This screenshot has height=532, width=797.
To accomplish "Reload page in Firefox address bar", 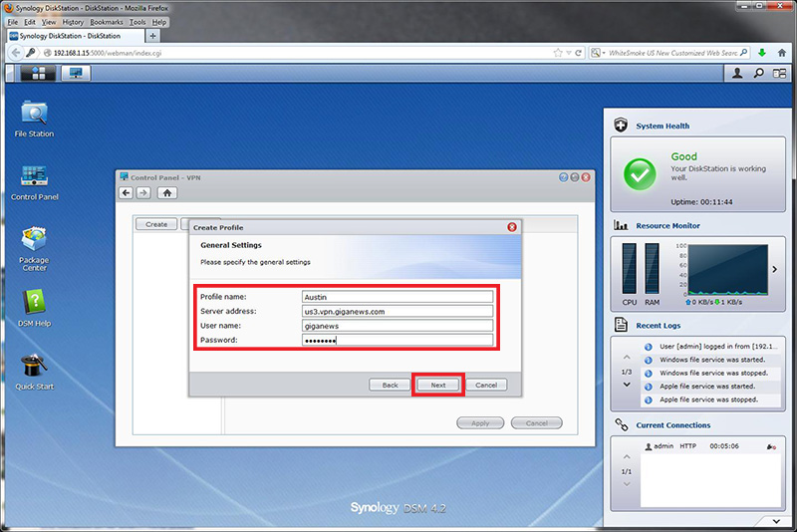I will click(578, 53).
